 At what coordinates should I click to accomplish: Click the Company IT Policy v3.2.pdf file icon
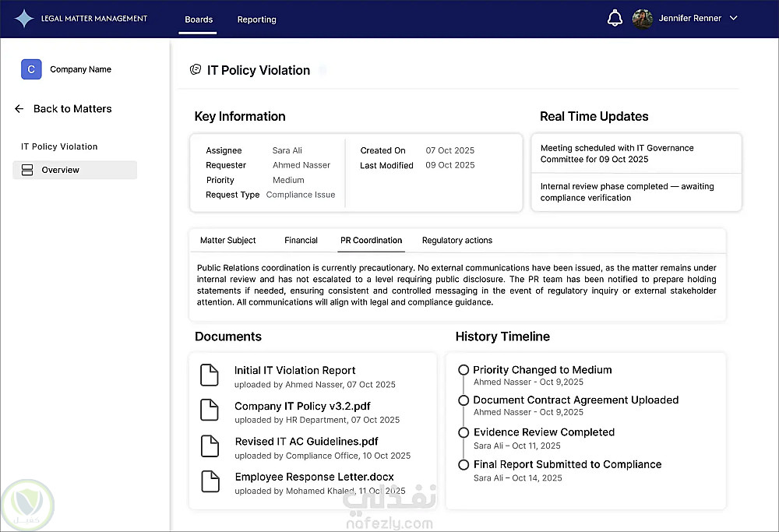(210, 410)
